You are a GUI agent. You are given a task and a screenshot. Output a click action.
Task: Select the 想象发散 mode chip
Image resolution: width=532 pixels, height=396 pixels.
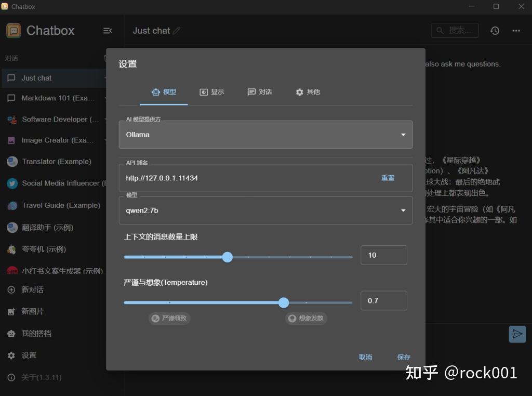[x=306, y=318]
